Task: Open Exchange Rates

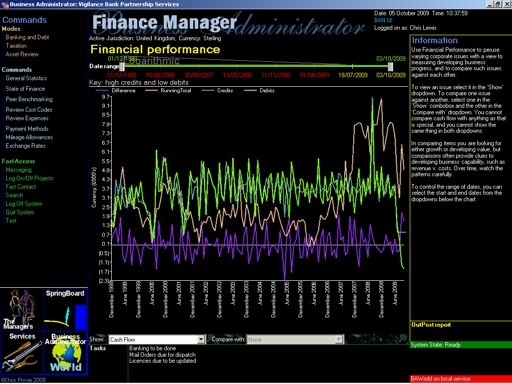Action: (x=25, y=146)
